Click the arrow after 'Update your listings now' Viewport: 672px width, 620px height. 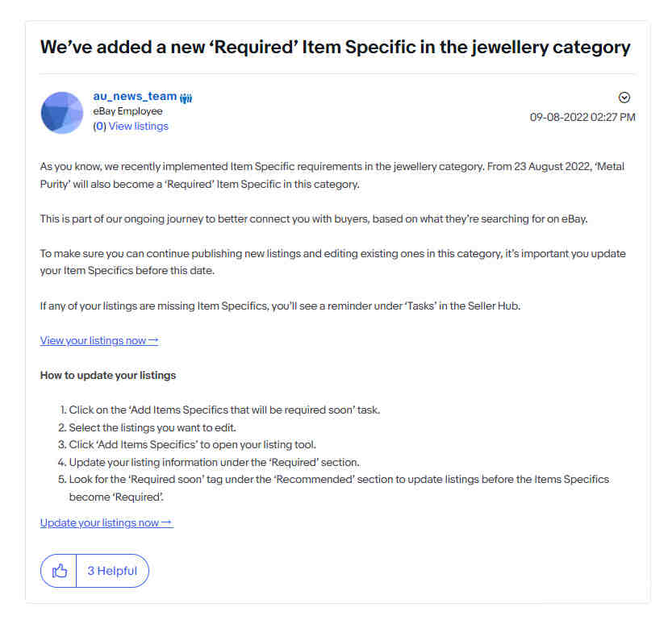(167, 522)
